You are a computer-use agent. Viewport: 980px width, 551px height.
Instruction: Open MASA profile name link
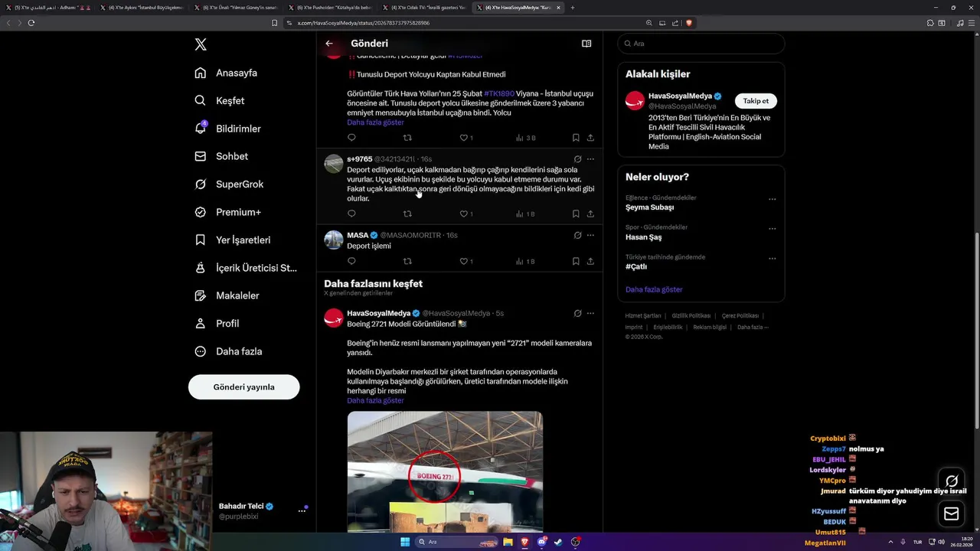point(358,235)
